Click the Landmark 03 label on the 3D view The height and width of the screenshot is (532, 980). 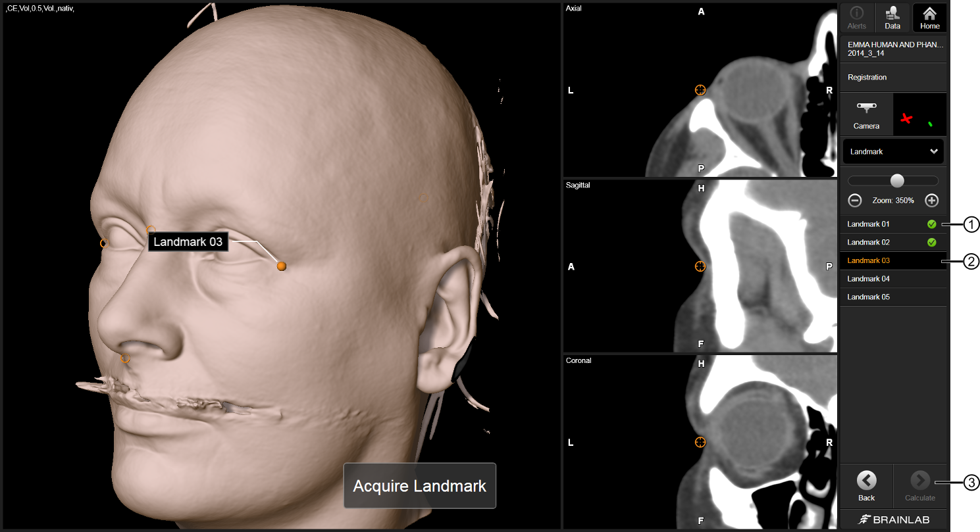tap(188, 242)
